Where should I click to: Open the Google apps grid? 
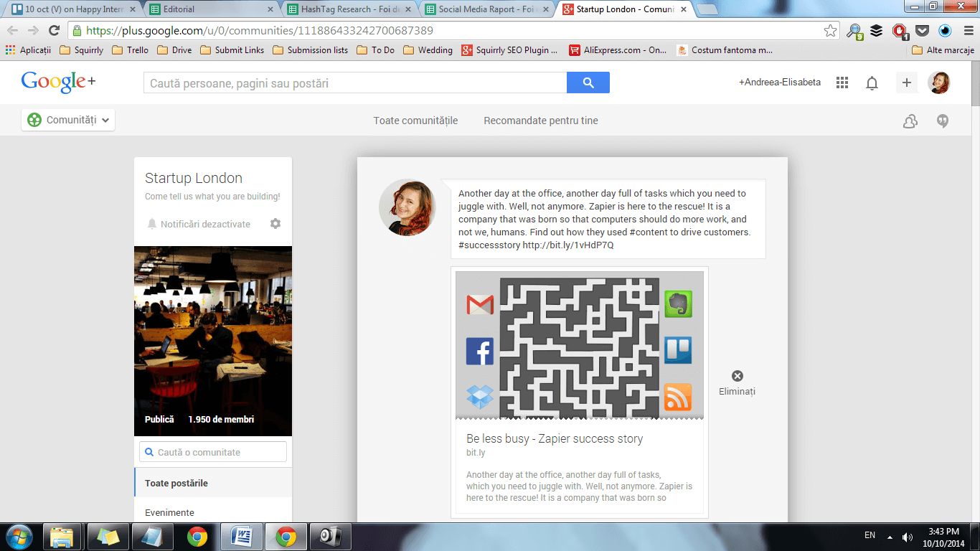[842, 83]
